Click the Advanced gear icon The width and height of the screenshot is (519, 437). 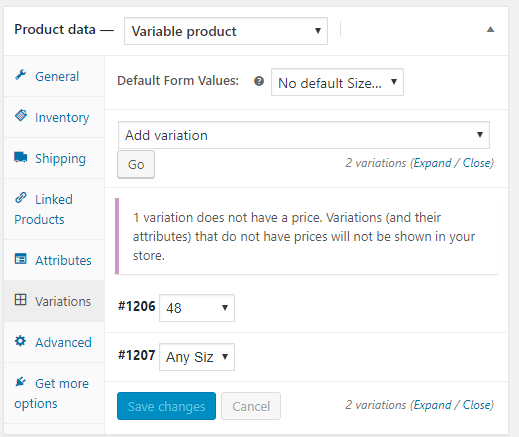pos(21,341)
